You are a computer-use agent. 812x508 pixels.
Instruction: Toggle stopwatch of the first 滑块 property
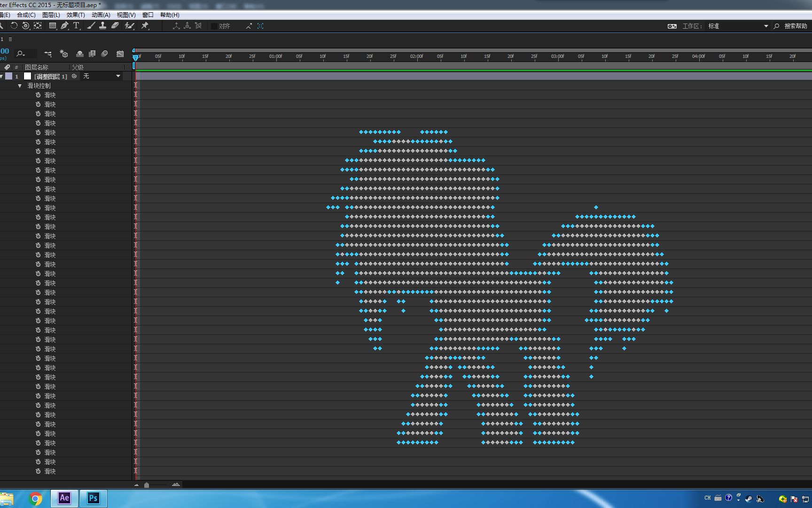(38, 95)
